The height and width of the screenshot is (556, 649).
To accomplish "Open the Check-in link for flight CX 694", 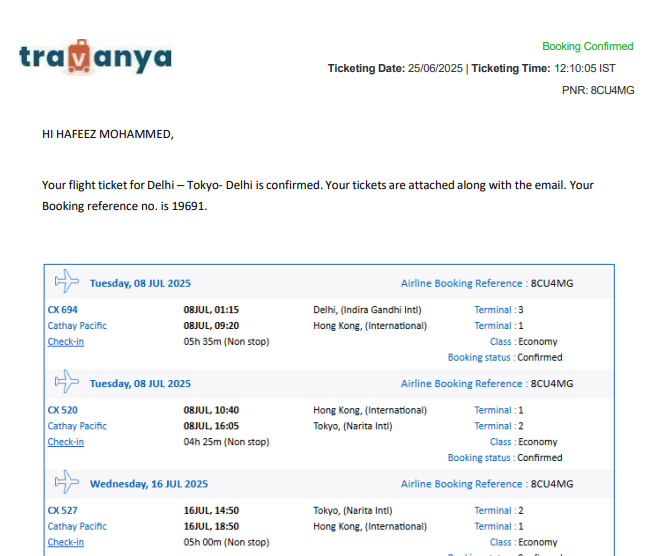I will point(65,342).
